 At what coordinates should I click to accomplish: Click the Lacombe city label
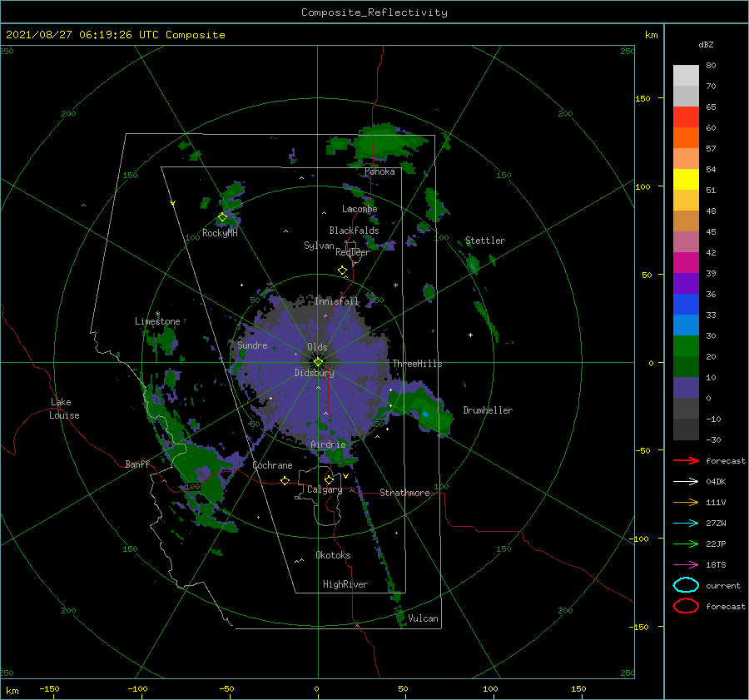tap(360, 209)
